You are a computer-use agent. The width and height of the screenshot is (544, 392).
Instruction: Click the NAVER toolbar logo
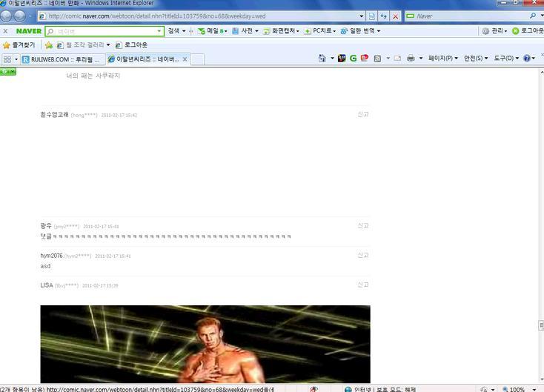[x=29, y=31]
